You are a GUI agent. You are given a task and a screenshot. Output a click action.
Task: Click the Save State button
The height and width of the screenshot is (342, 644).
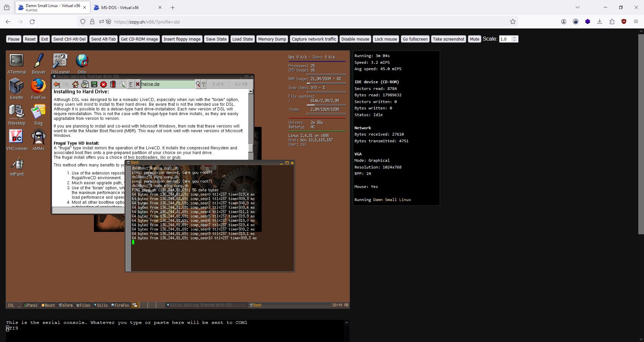[x=216, y=39]
